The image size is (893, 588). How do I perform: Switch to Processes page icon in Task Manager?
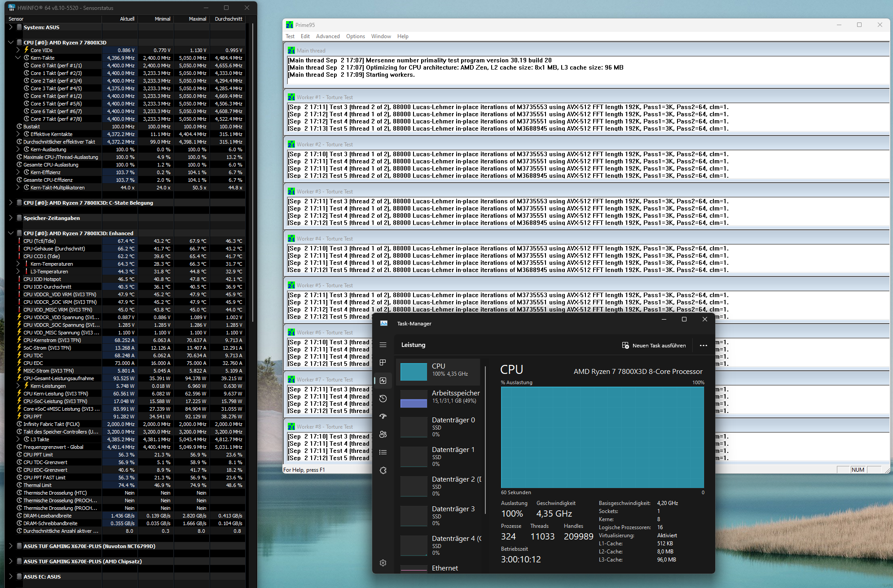383,363
